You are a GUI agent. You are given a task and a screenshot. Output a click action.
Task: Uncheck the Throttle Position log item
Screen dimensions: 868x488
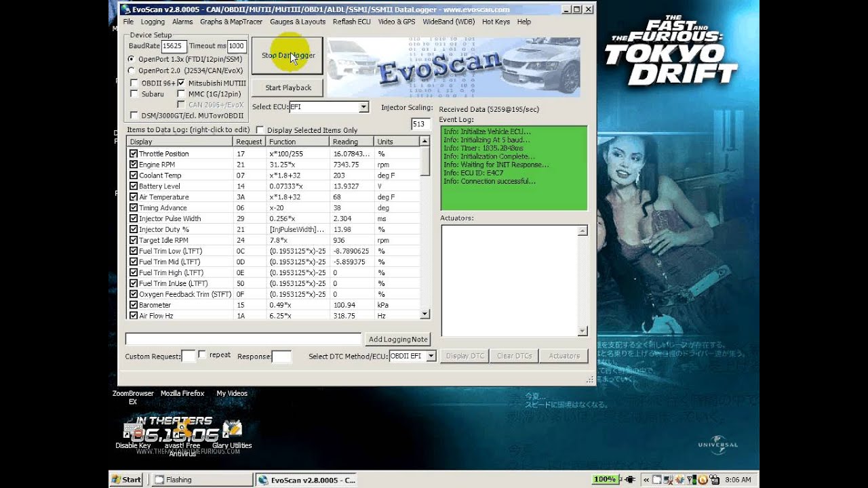click(134, 154)
